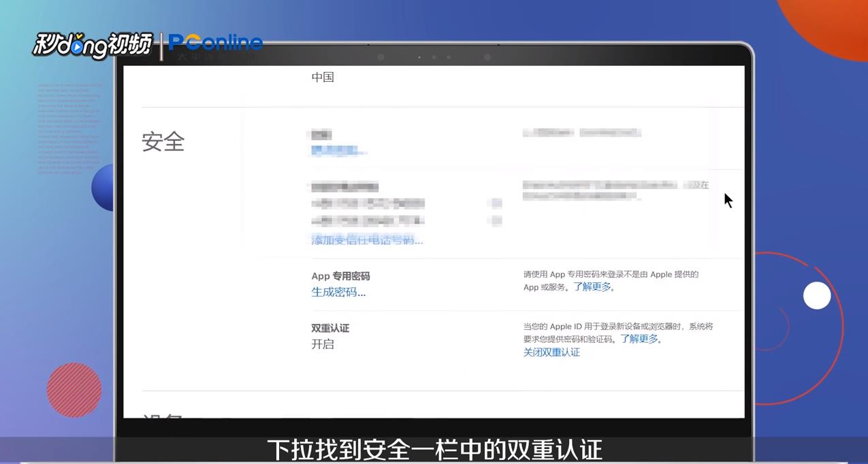Open 了解更多 link in App 专用密码 description
The height and width of the screenshot is (464, 868).
pyautogui.click(x=592, y=287)
